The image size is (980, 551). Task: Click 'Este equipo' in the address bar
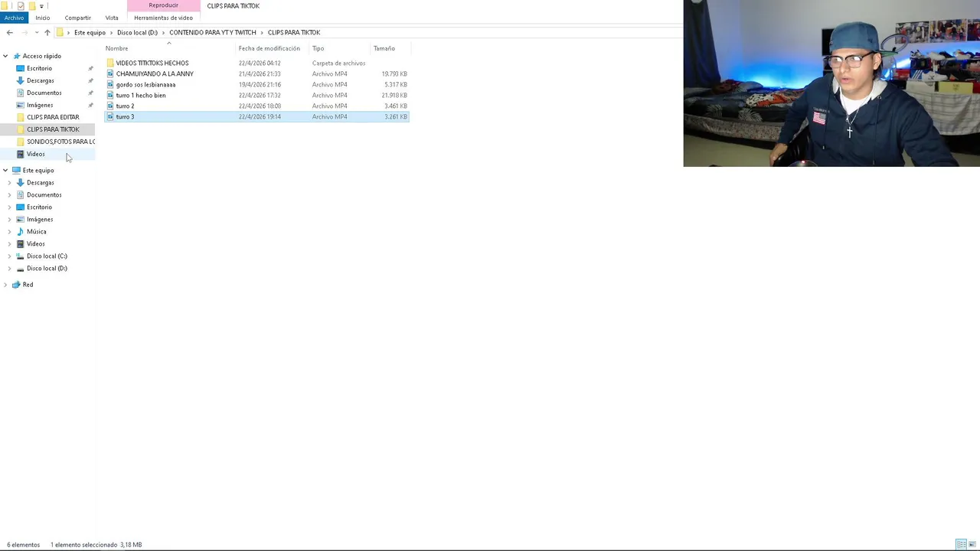[90, 32]
